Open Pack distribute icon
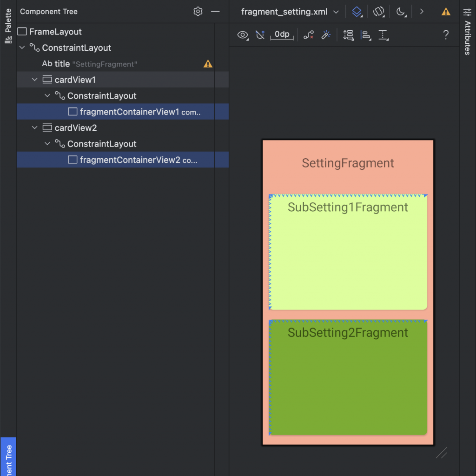This screenshot has width=476, height=476. 348,35
